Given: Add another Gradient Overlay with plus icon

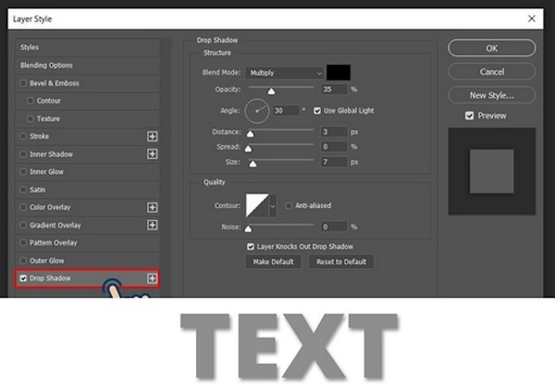Looking at the screenshot, I should (153, 225).
